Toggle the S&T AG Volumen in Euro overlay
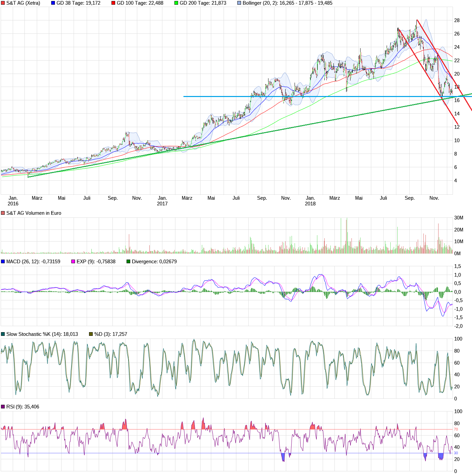472x476 pixels. coord(3,213)
